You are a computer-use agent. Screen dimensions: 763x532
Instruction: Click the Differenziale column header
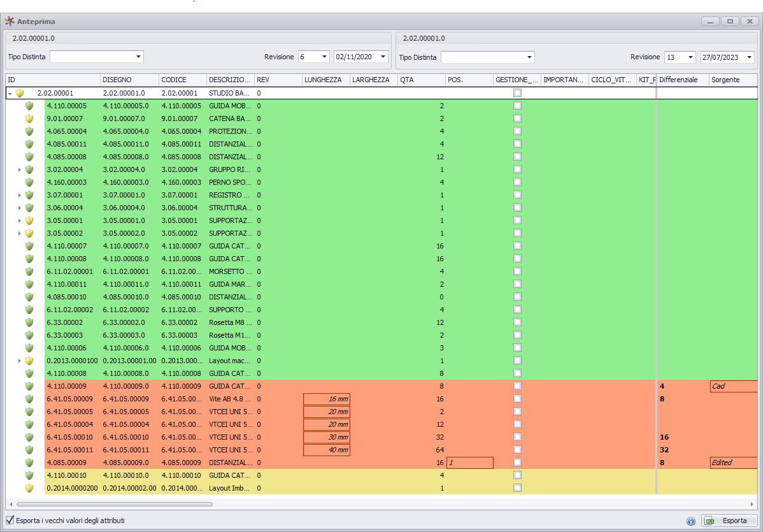coord(683,80)
